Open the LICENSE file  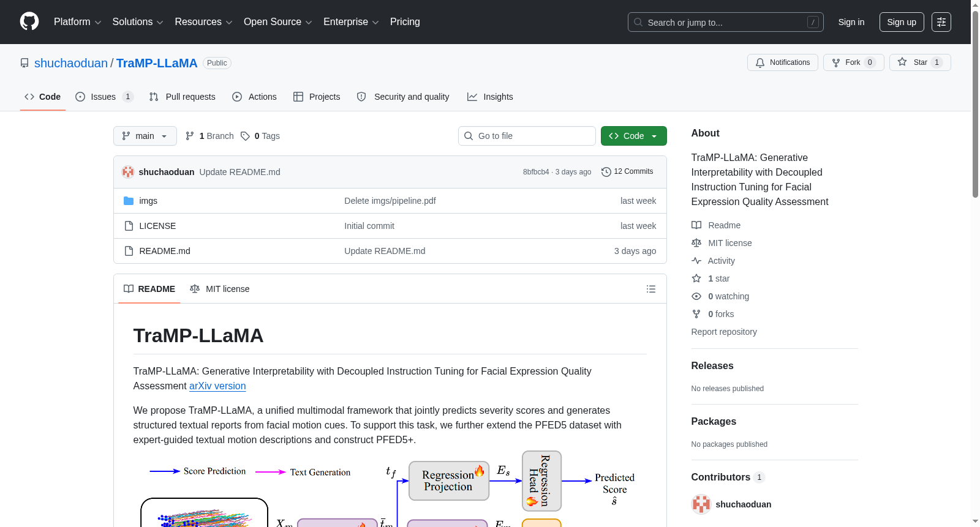click(157, 226)
